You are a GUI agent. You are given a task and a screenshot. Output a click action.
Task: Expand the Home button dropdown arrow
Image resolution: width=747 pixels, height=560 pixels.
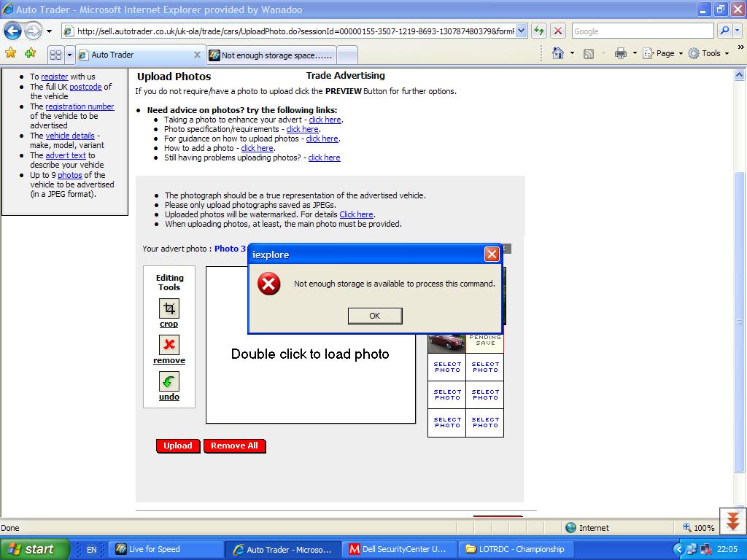[x=572, y=53]
